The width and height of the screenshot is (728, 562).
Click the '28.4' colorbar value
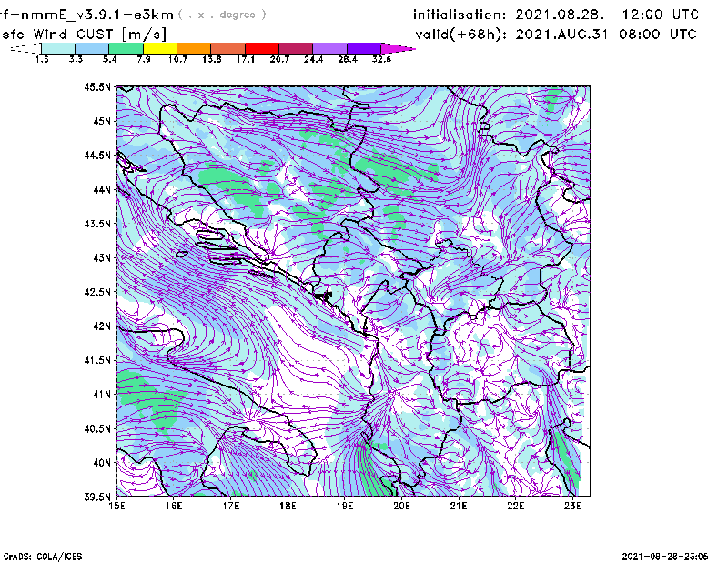click(x=348, y=59)
